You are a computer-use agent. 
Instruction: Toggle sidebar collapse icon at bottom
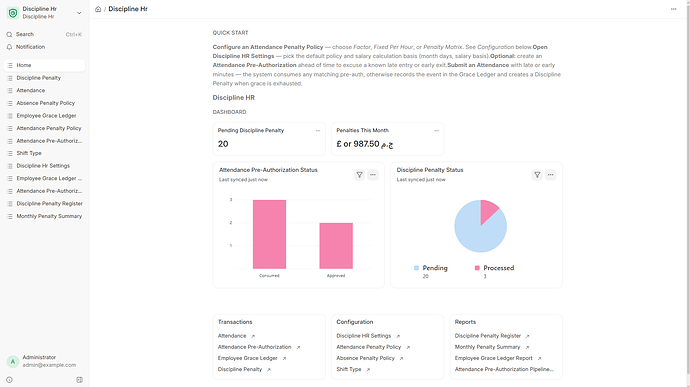[x=80, y=380]
